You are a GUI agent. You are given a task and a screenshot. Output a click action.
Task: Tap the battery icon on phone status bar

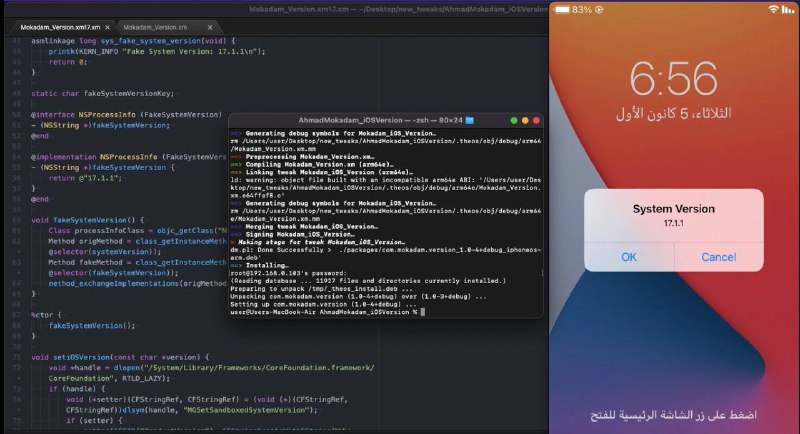pos(562,10)
